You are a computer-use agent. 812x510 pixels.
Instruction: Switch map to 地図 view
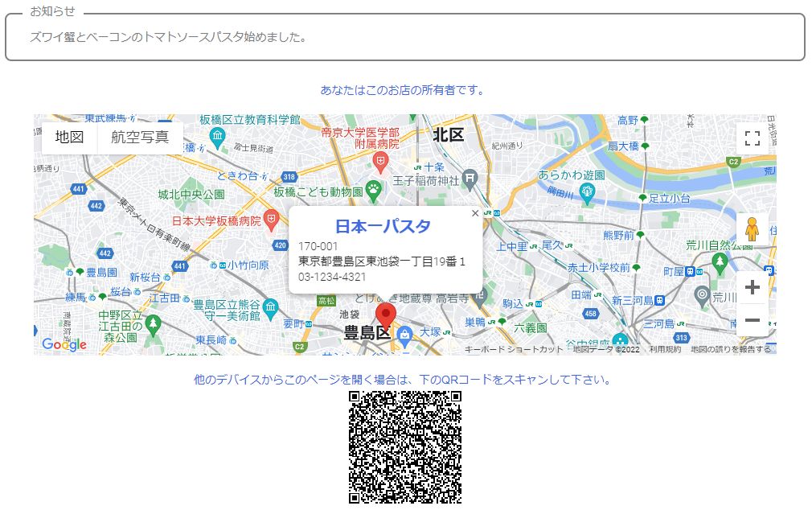[69, 138]
